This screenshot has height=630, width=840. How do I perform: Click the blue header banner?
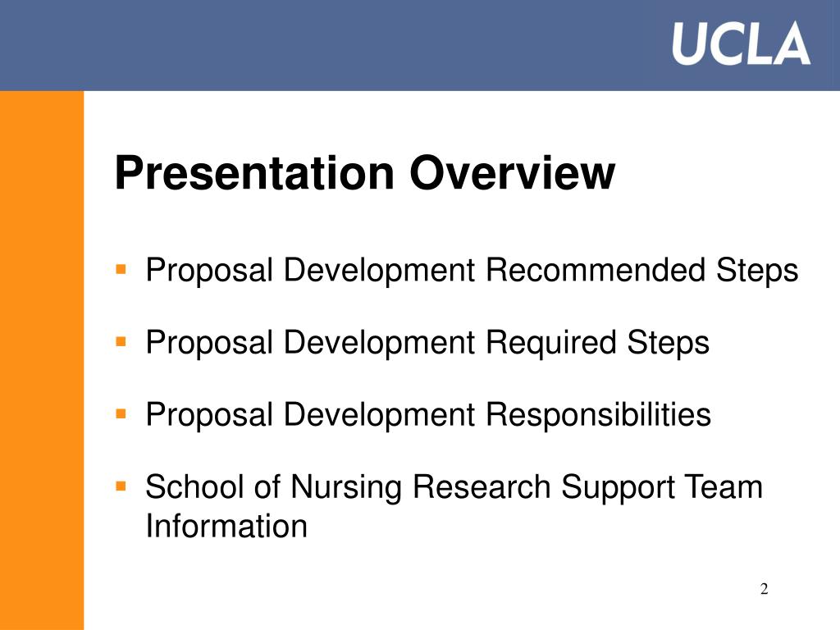[x=420, y=45]
